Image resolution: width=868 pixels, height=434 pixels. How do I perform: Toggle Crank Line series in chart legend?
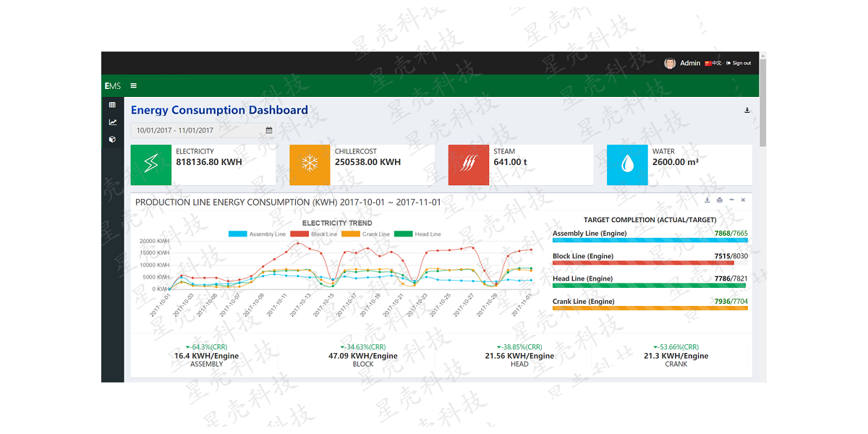pyautogui.click(x=365, y=234)
